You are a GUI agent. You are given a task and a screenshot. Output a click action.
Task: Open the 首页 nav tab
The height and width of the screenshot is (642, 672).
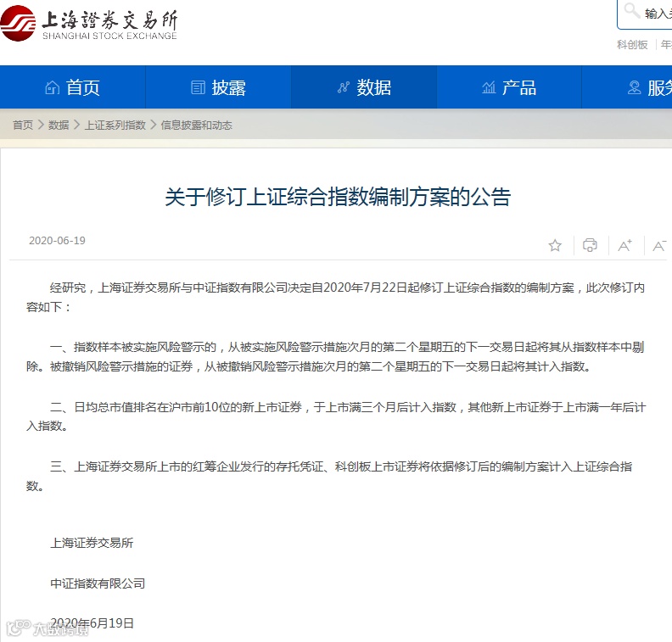(73, 87)
